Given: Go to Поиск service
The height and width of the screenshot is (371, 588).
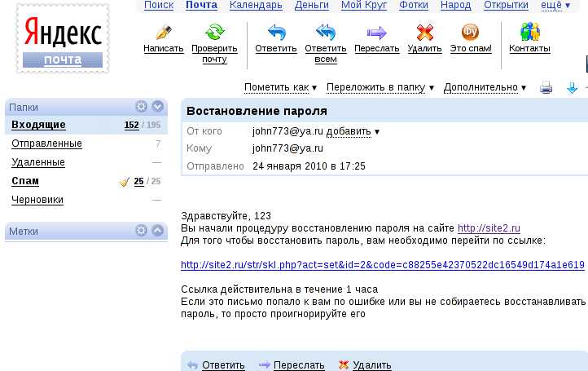Looking at the screenshot, I should [x=159, y=5].
